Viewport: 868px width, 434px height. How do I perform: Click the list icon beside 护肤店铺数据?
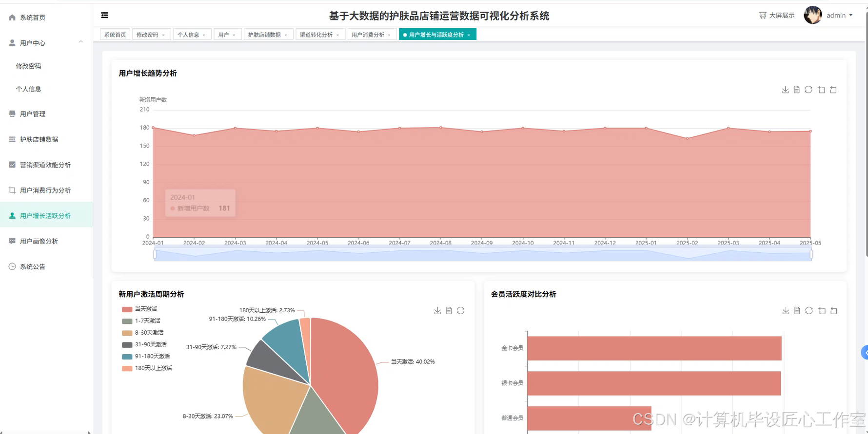(12, 139)
